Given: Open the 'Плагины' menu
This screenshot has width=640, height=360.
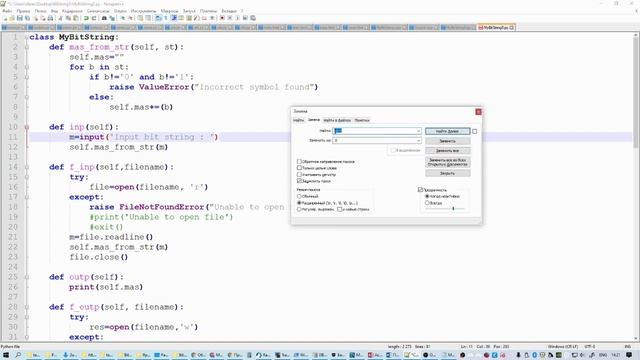Looking at the screenshot, I should (x=209, y=11).
